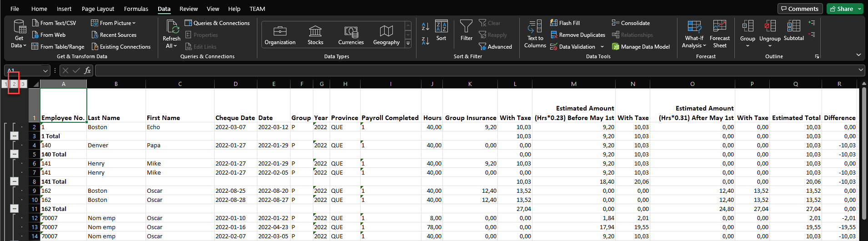
Task: Open the File menu
Action: [15, 9]
